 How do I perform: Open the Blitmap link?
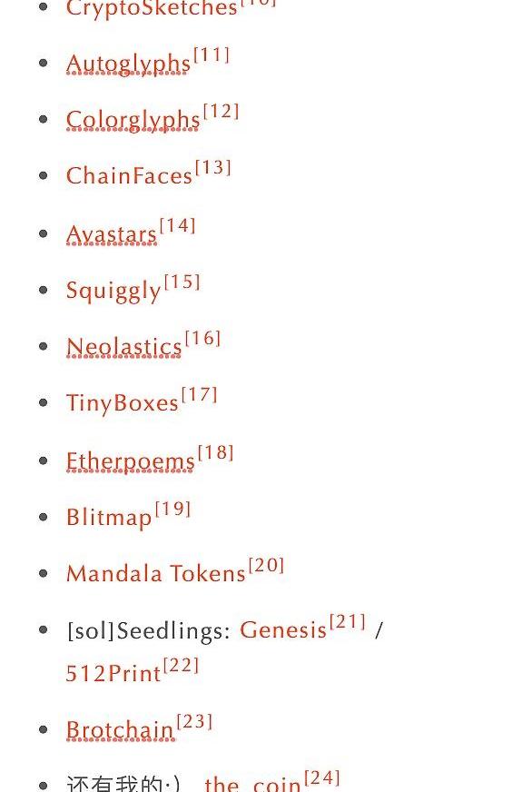click(109, 518)
